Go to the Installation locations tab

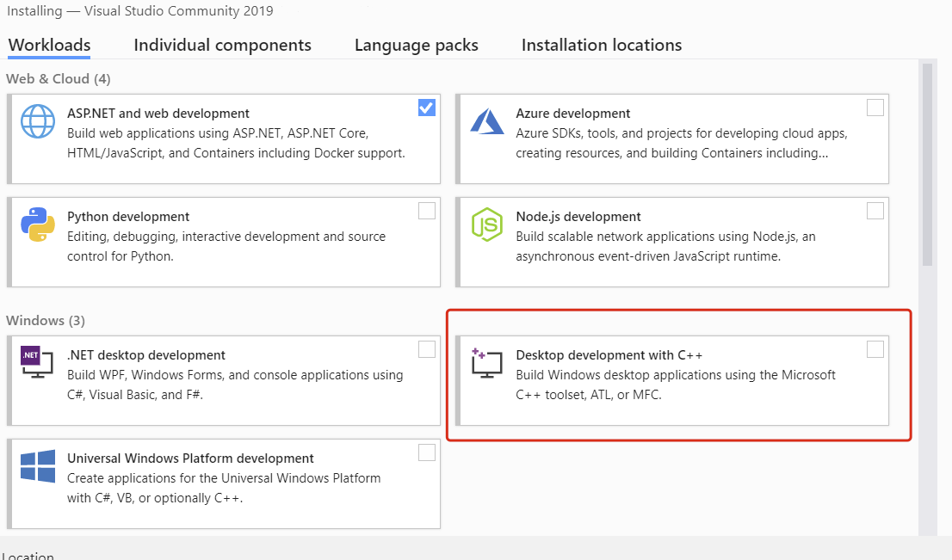(602, 45)
